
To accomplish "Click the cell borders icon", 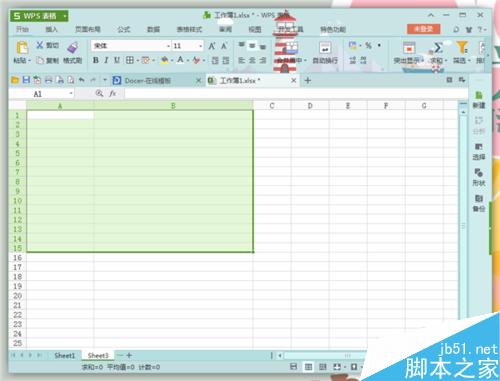I will tap(130, 60).
